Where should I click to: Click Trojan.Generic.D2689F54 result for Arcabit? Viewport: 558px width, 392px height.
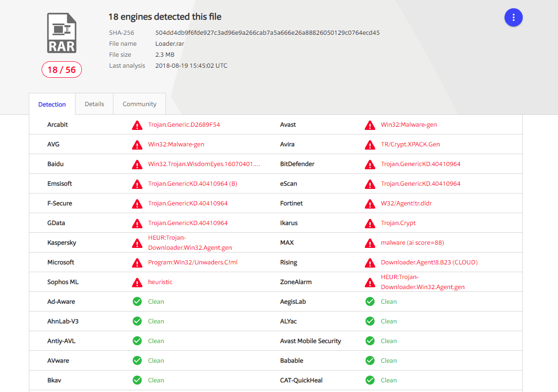click(184, 124)
